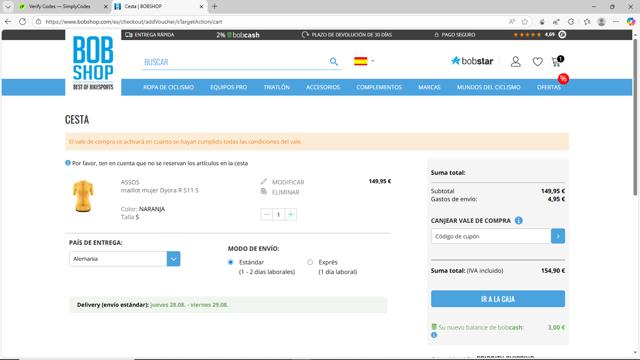
Task: Click the browser address bar URL
Action: [x=134, y=22]
